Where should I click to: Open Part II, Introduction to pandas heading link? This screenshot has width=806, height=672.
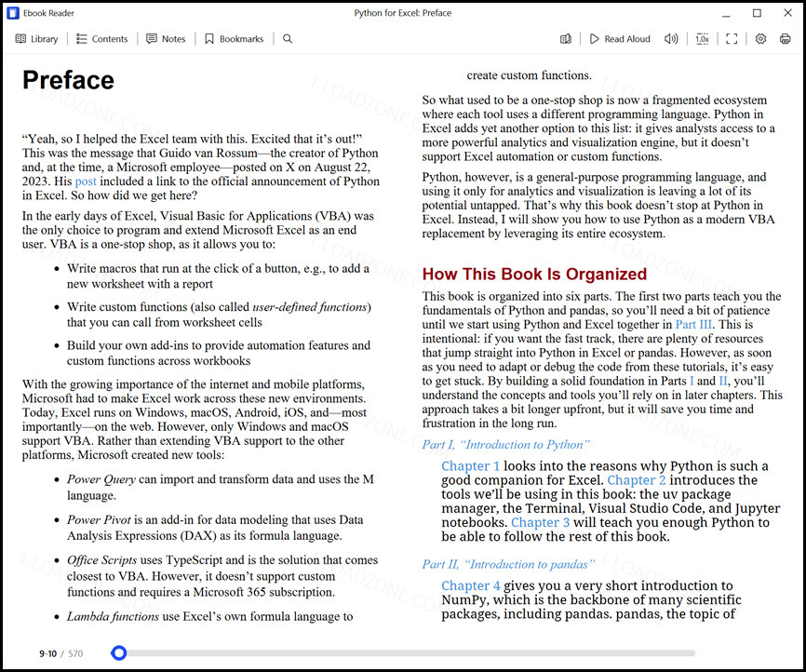click(x=508, y=564)
